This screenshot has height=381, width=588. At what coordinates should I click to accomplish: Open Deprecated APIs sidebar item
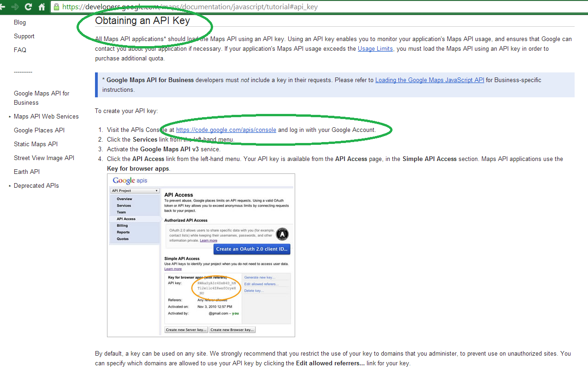coord(36,185)
